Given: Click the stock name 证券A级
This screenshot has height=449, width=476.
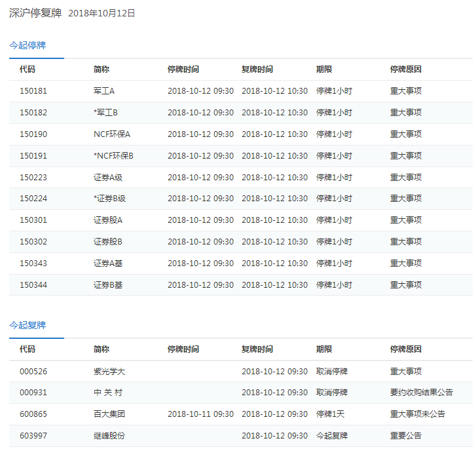Looking at the screenshot, I should tap(109, 178).
